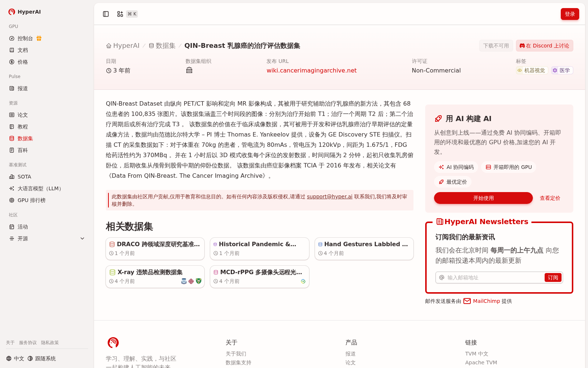Click 数据集支持 footer link
This screenshot has width=588, height=368.
pos(239,362)
